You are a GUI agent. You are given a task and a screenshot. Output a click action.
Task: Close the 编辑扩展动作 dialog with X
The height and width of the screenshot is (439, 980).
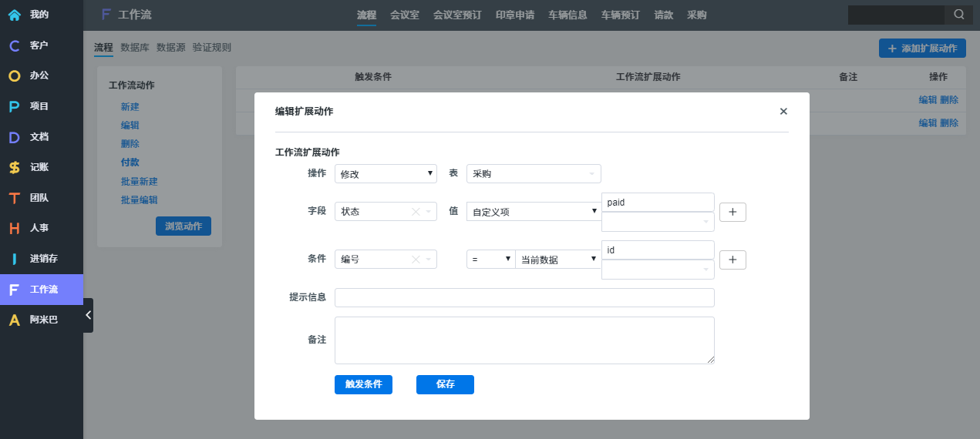(x=783, y=112)
